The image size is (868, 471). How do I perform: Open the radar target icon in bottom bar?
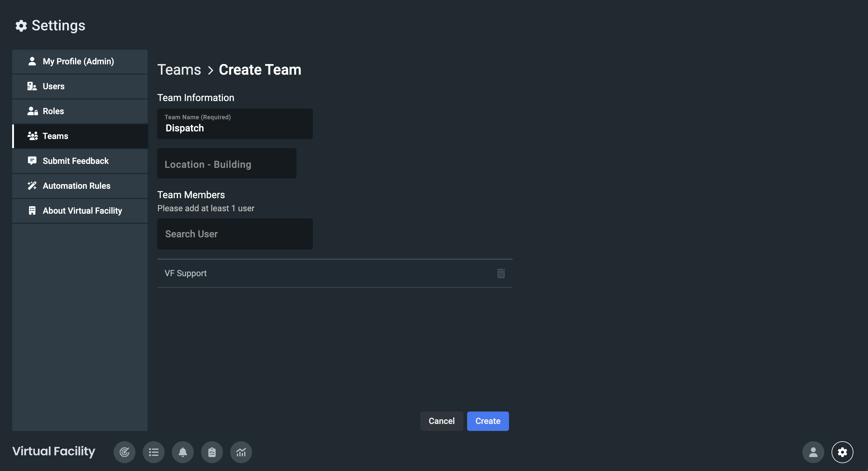[x=124, y=452]
